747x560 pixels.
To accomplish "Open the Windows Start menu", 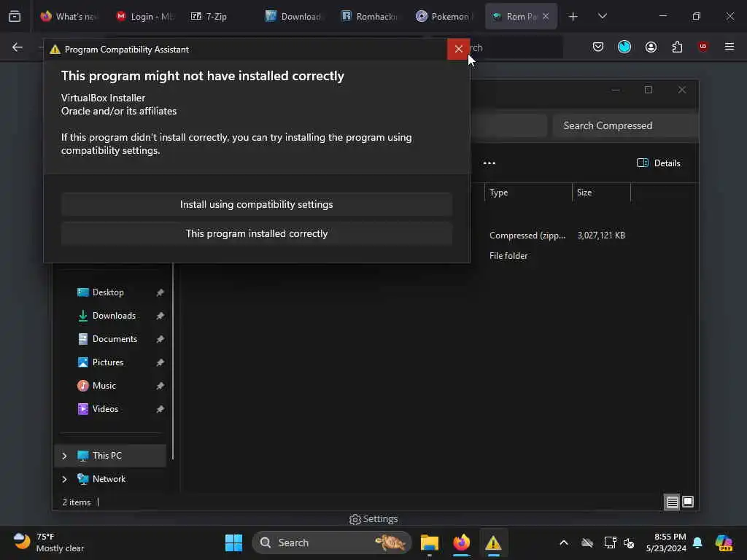I will 233,542.
